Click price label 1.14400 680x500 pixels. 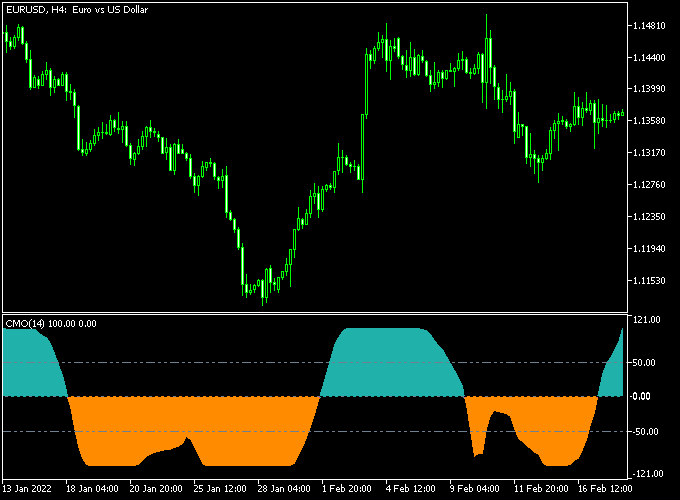(x=649, y=57)
